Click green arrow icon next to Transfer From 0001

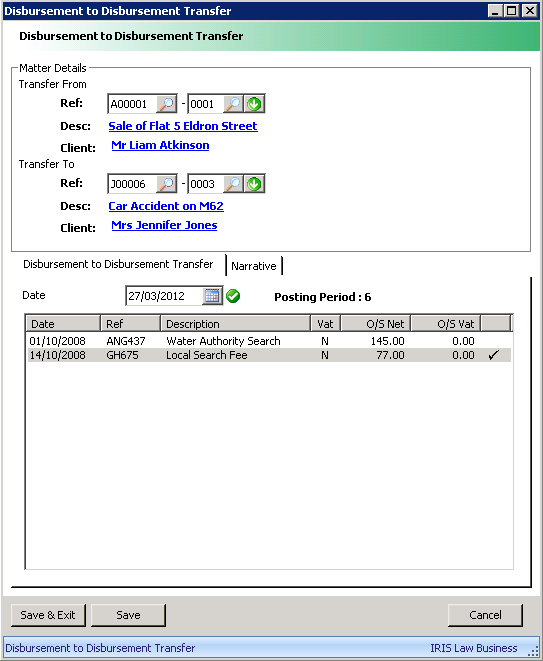[254, 104]
